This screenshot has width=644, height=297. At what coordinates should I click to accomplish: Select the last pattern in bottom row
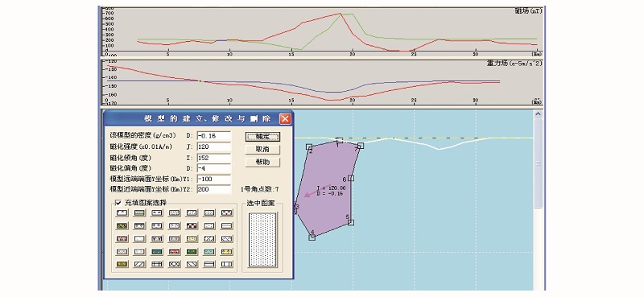[x=226, y=264]
